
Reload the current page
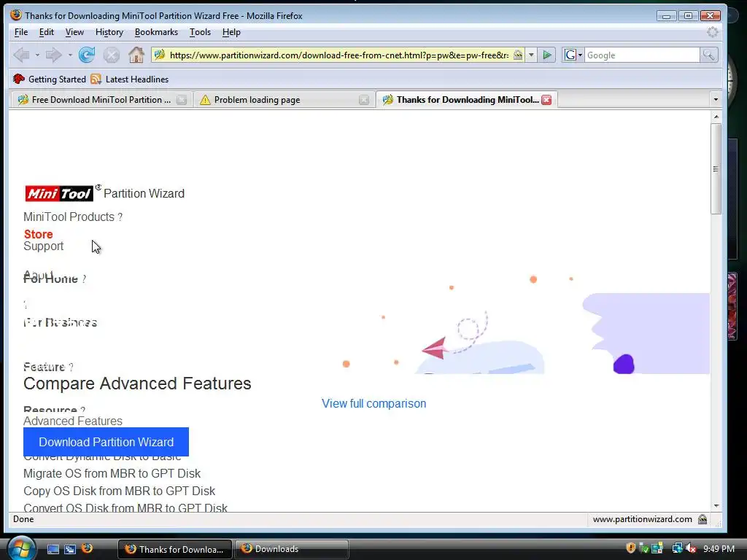pos(87,55)
